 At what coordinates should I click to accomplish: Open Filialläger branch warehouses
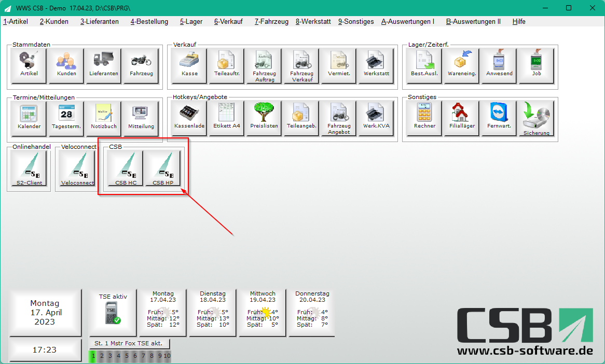(461, 118)
